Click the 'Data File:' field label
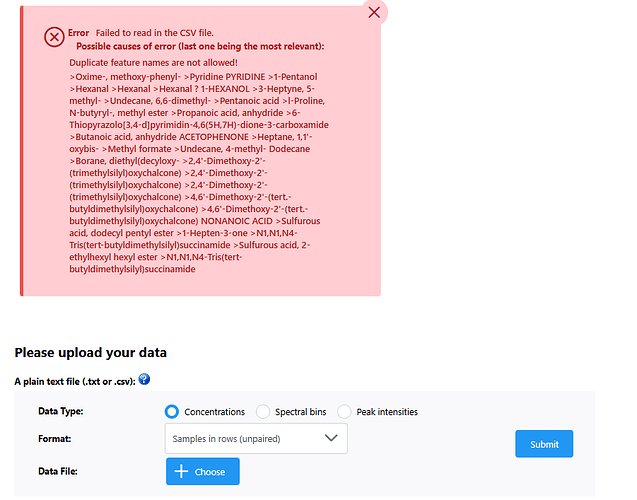 [58, 471]
